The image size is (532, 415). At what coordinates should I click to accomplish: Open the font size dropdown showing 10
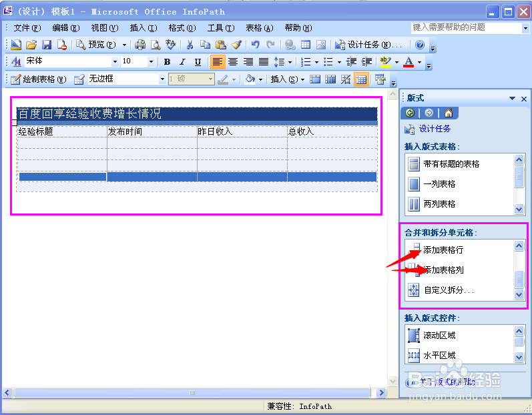[151, 61]
